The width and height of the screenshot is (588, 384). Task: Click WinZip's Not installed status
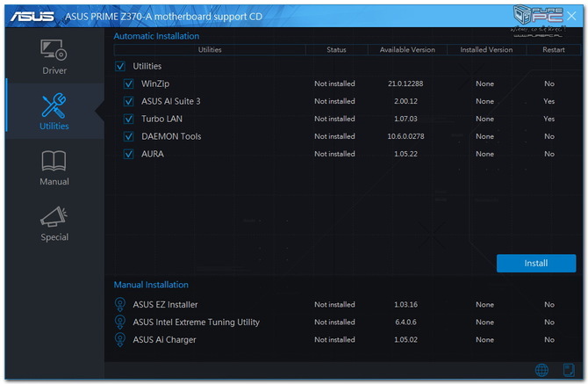[x=334, y=83]
